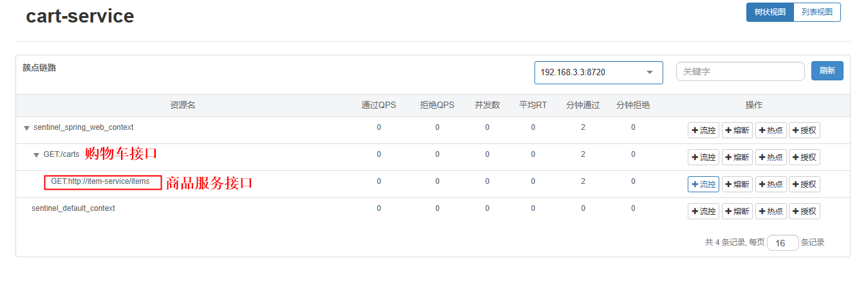
Task: Collapse the GET:/carts tree node
Action: coord(37,156)
